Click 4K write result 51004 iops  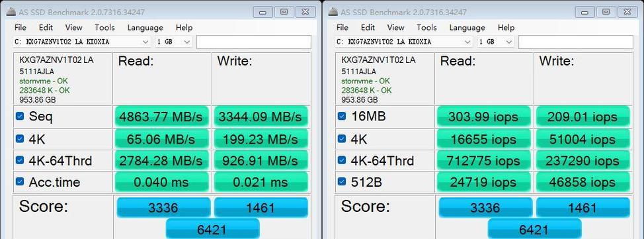[x=583, y=138]
